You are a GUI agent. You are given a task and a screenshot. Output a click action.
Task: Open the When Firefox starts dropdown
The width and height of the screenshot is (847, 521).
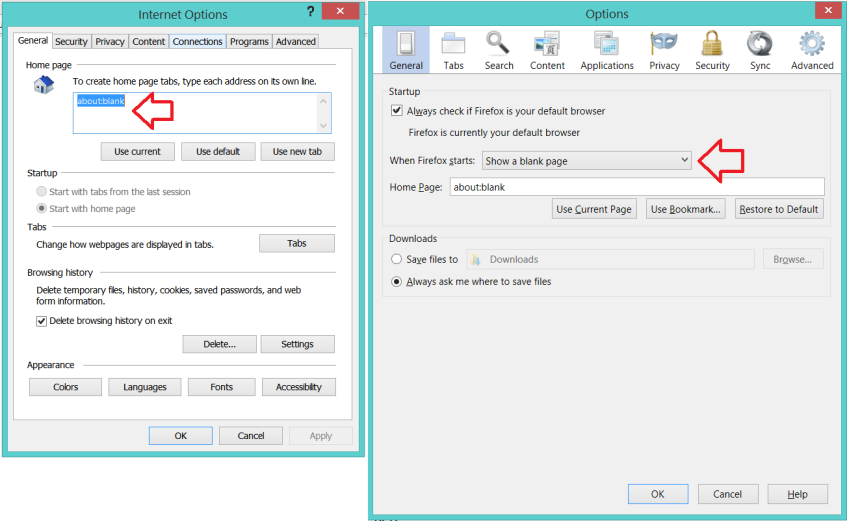(587, 161)
